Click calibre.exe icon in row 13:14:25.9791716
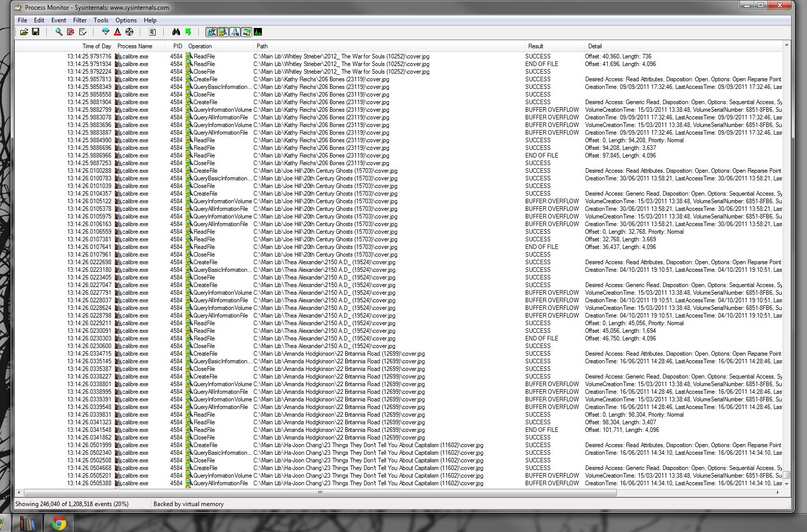This screenshot has height=532, width=807. (118, 56)
